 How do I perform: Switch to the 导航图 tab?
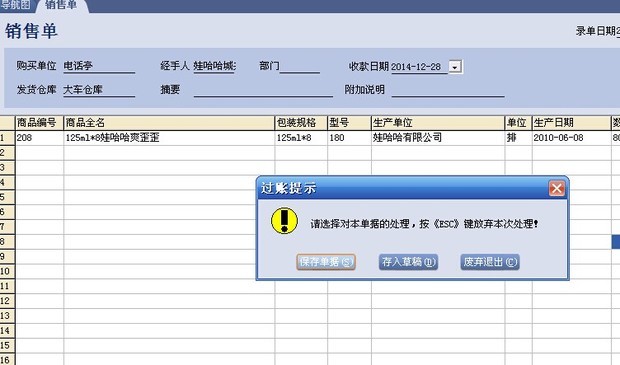16,5
